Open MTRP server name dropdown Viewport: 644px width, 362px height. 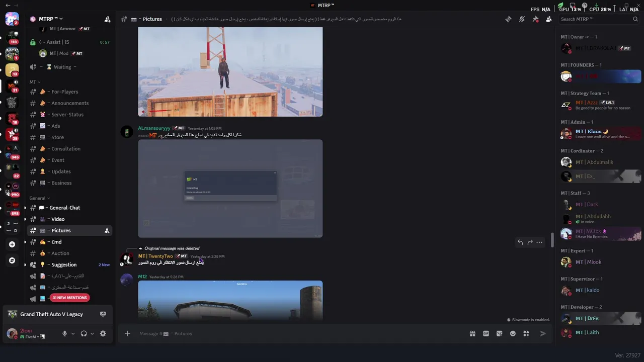[x=51, y=19]
